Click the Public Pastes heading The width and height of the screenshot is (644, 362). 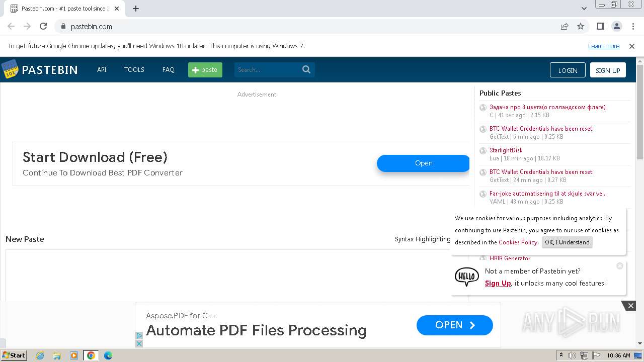500,93
